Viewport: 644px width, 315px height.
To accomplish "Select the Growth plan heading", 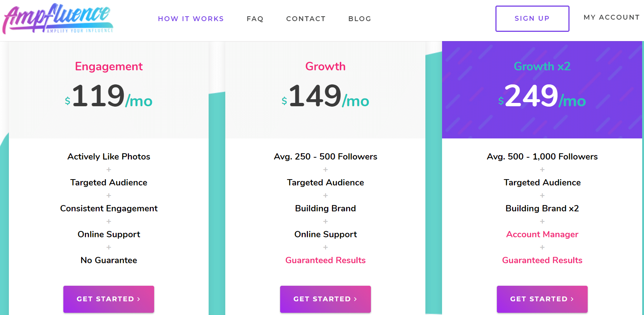I will 325,66.
